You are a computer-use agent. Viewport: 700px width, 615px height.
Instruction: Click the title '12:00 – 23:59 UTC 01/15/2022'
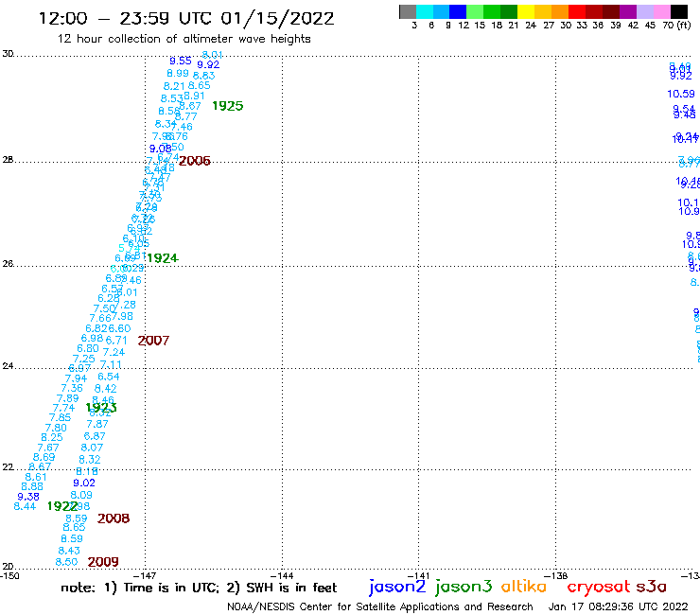[186, 18]
